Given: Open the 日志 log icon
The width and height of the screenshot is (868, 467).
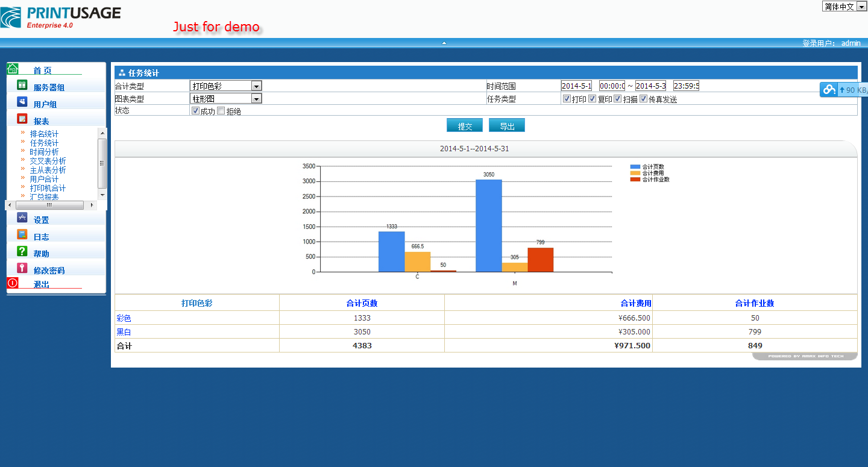Looking at the screenshot, I should click(x=22, y=234).
